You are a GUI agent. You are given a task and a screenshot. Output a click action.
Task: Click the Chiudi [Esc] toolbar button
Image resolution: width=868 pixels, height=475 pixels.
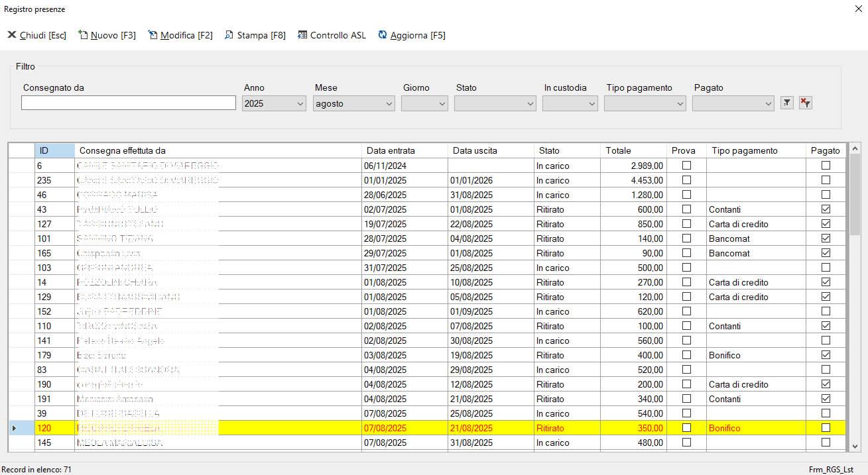[x=37, y=35]
